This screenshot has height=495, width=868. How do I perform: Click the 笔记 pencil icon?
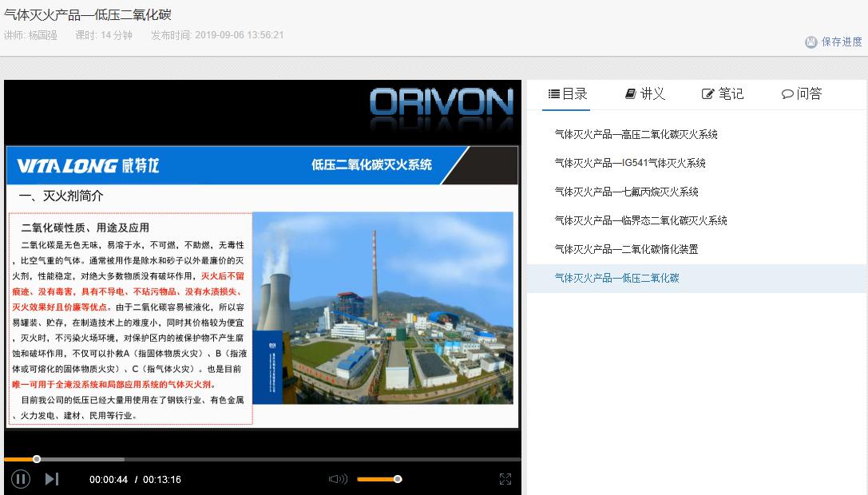click(x=706, y=93)
